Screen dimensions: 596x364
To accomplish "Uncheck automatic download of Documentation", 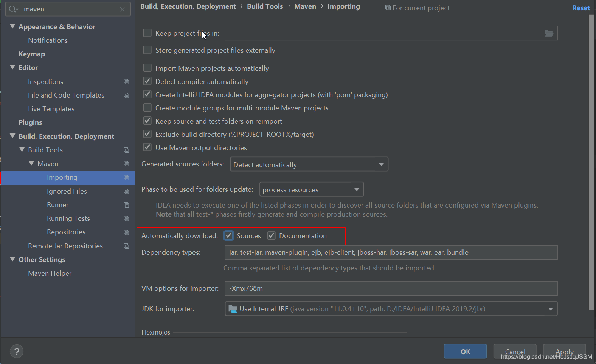I will pyautogui.click(x=272, y=235).
